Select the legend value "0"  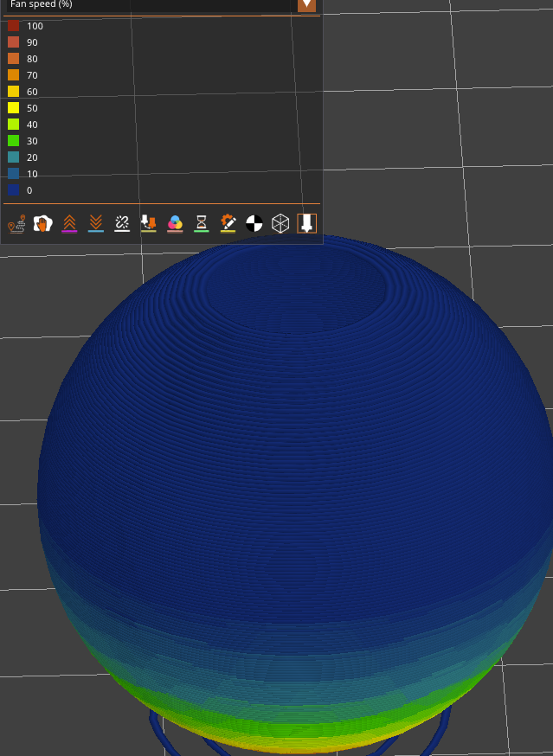[29, 190]
